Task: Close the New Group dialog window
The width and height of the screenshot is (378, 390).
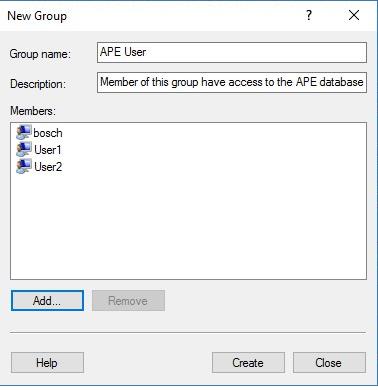Action: pos(354,15)
